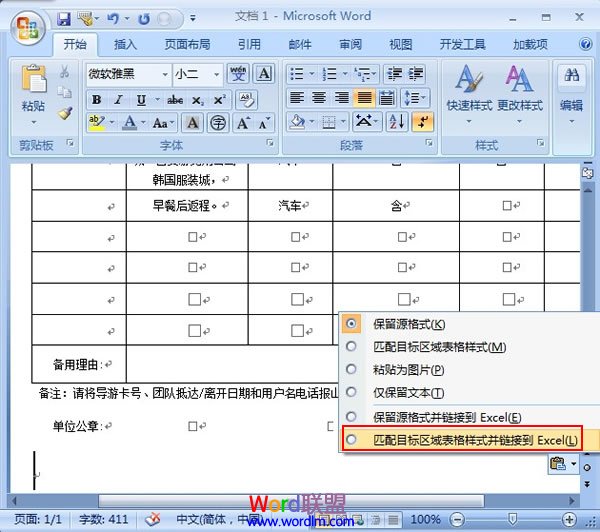Image resolution: width=600 pixels, height=532 pixels.
Task: Click the 更改样式 button
Action: click(520, 94)
